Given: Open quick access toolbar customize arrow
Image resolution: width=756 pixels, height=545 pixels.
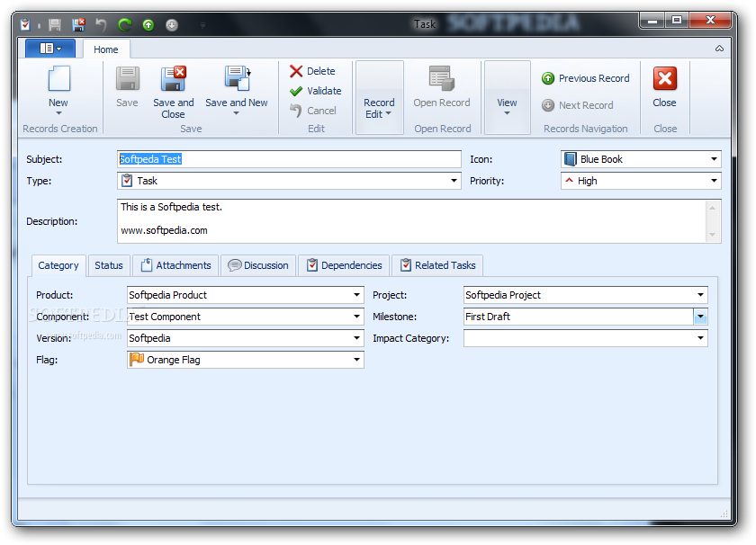Looking at the screenshot, I should 202,25.
